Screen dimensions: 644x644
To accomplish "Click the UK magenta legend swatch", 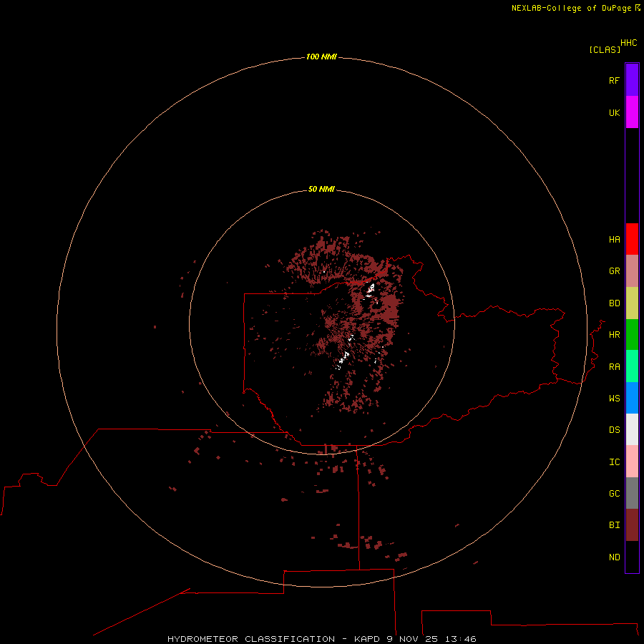I will pyautogui.click(x=632, y=112).
